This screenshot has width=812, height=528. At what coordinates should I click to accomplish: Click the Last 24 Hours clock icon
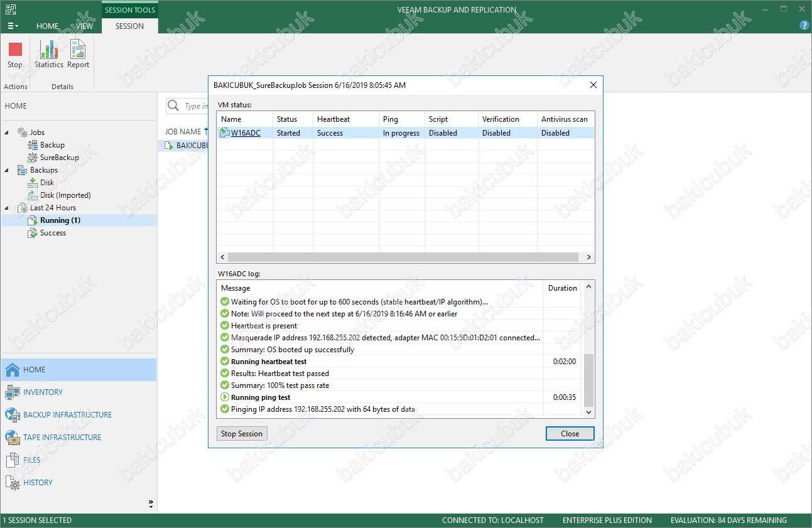[x=23, y=208]
